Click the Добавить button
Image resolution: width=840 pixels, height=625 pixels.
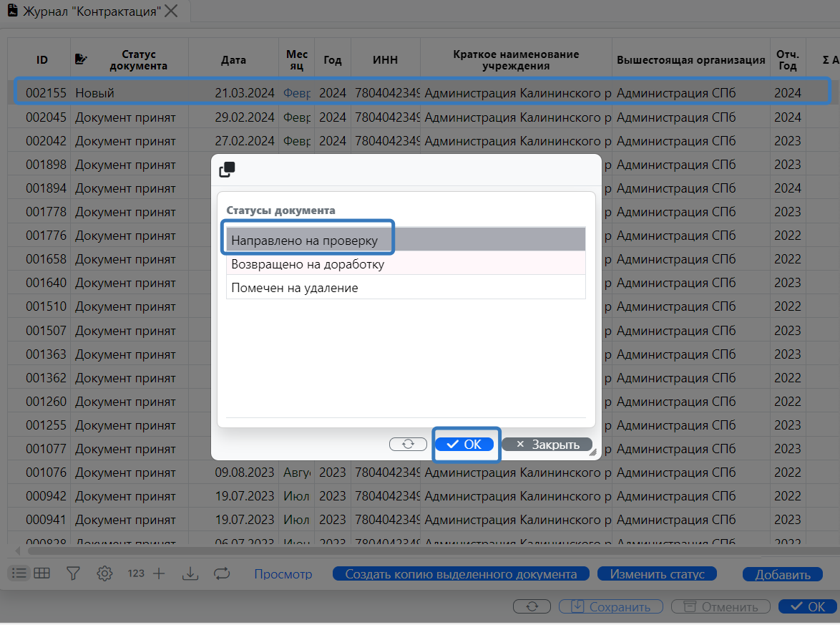[x=782, y=575]
